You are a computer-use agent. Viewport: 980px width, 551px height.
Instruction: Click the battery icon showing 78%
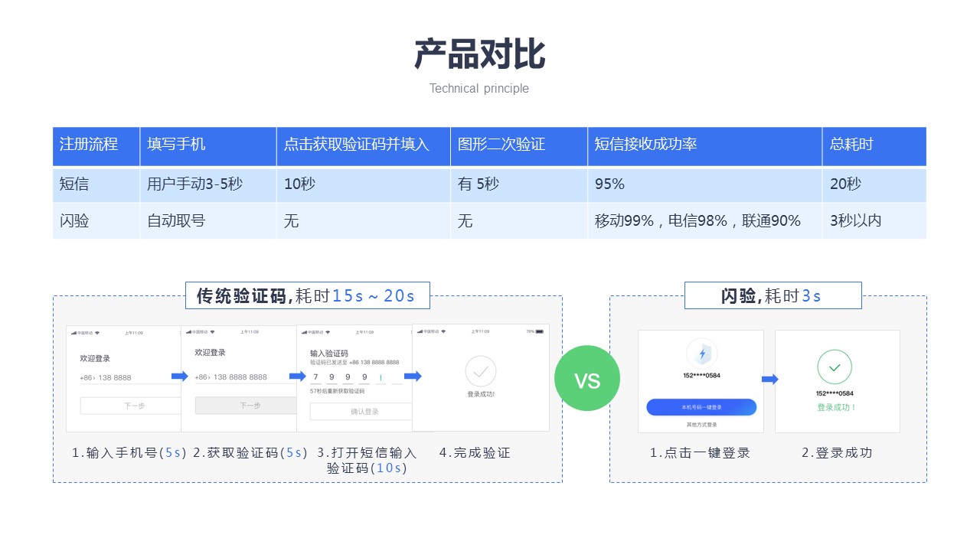(539, 331)
